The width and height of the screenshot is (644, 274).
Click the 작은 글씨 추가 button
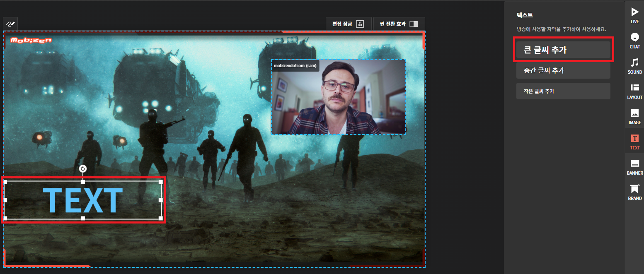563,91
